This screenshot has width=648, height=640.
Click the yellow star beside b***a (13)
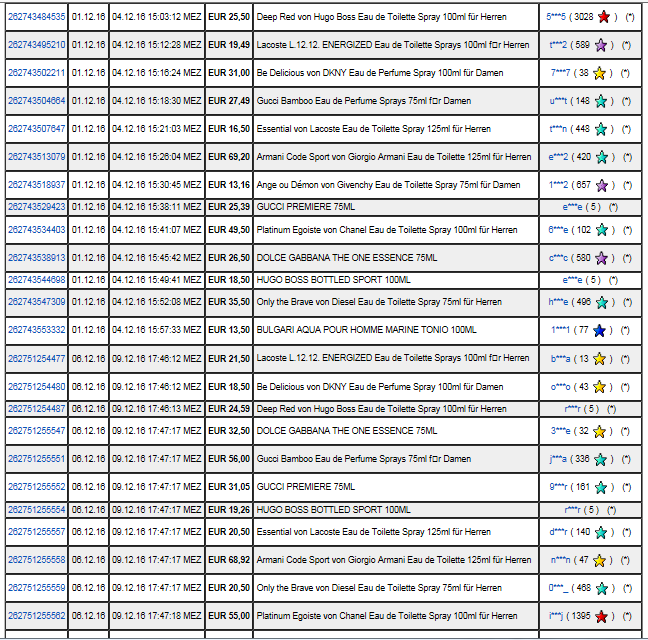tap(599, 359)
